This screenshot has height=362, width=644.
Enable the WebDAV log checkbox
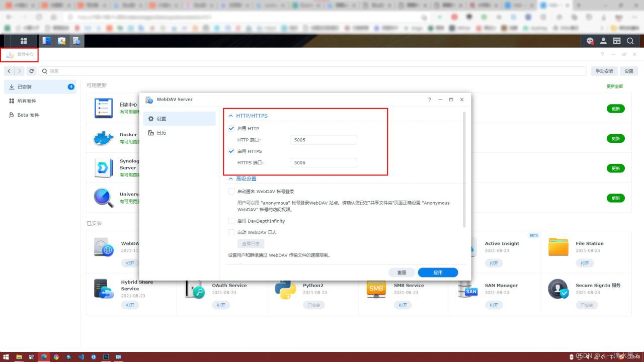[x=231, y=232]
